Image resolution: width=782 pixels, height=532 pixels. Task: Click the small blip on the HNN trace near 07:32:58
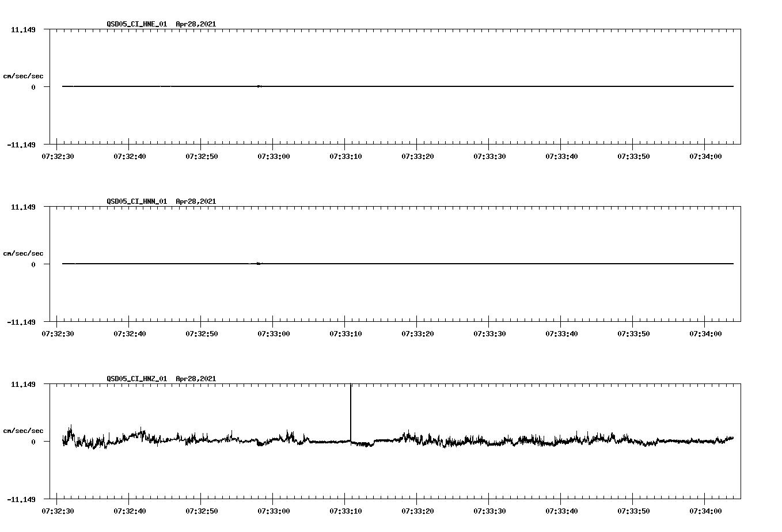tap(257, 264)
